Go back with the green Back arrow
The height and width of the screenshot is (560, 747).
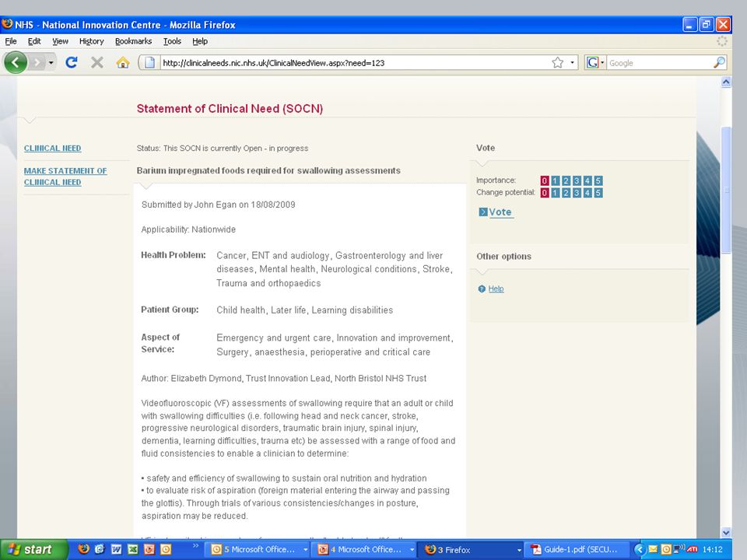pos(16,62)
